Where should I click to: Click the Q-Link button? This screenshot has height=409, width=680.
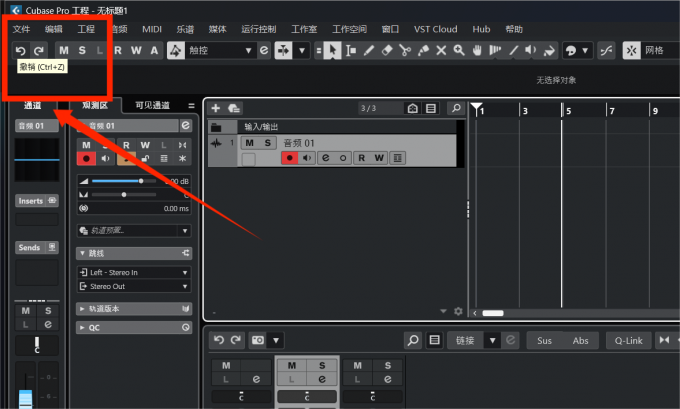628,341
